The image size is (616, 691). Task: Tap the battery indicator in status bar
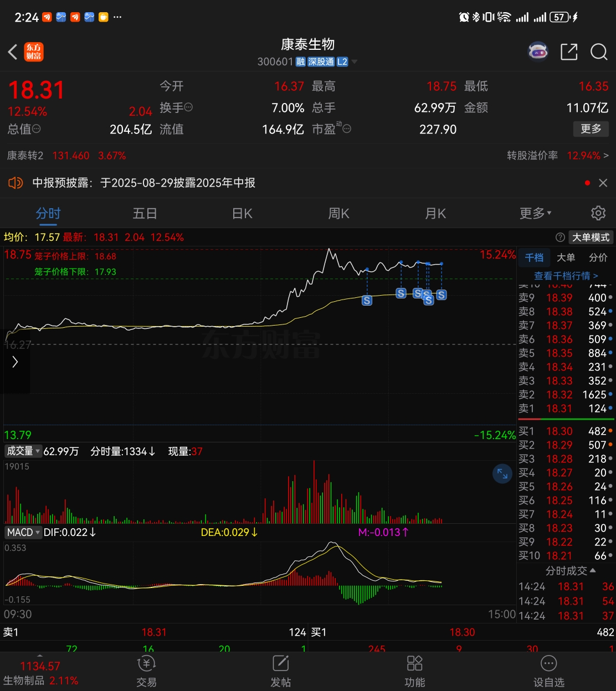click(560, 17)
